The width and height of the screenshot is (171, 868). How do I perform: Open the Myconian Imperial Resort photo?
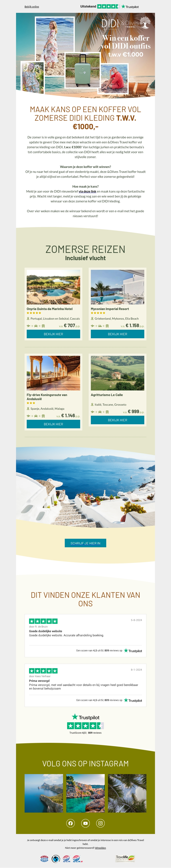tap(118, 287)
